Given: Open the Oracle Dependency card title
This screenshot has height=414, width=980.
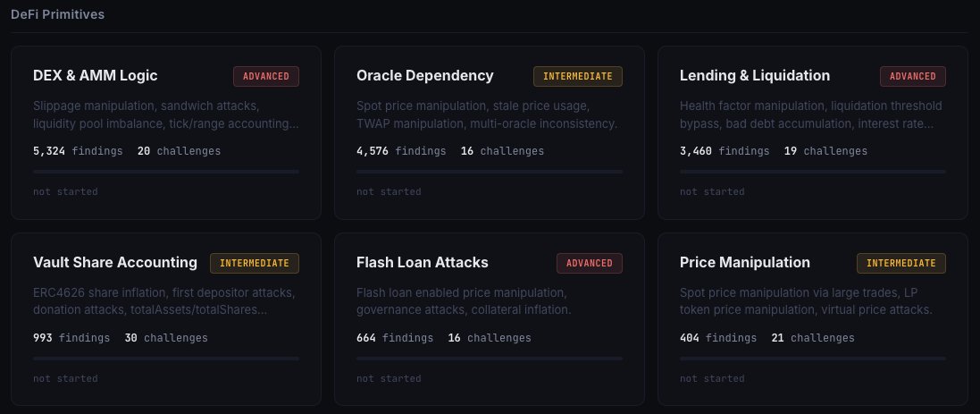Looking at the screenshot, I should pyautogui.click(x=425, y=76).
